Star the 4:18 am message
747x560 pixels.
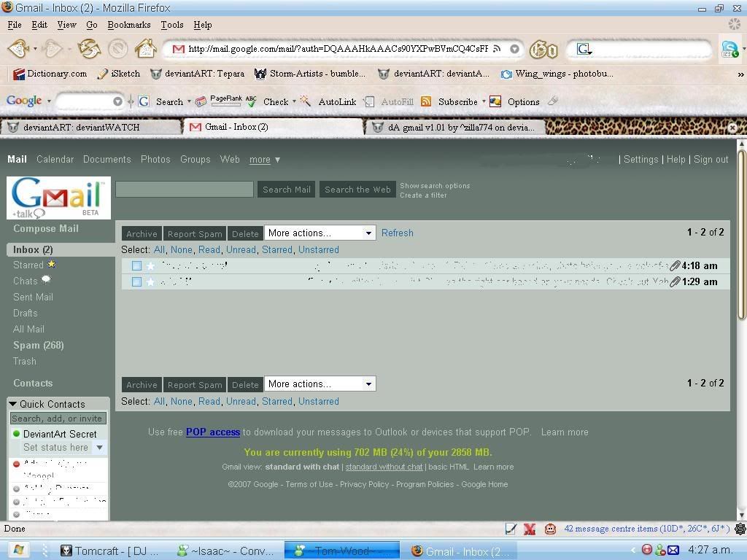[x=150, y=265]
